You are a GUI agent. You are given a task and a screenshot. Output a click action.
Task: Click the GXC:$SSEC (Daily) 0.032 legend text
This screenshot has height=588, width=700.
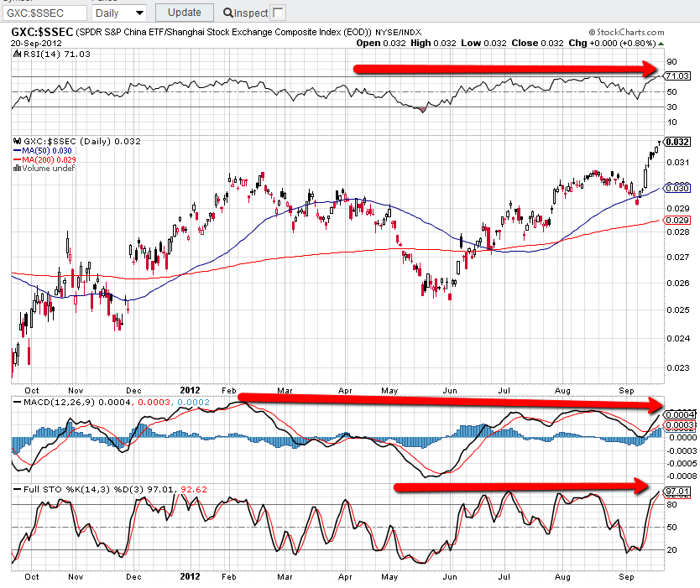[x=82, y=142]
